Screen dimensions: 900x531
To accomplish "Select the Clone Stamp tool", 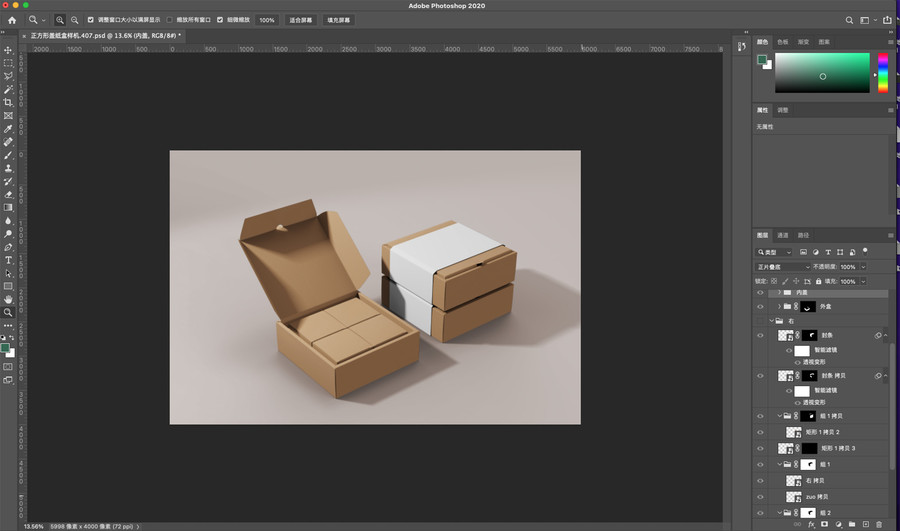I will pos(8,168).
